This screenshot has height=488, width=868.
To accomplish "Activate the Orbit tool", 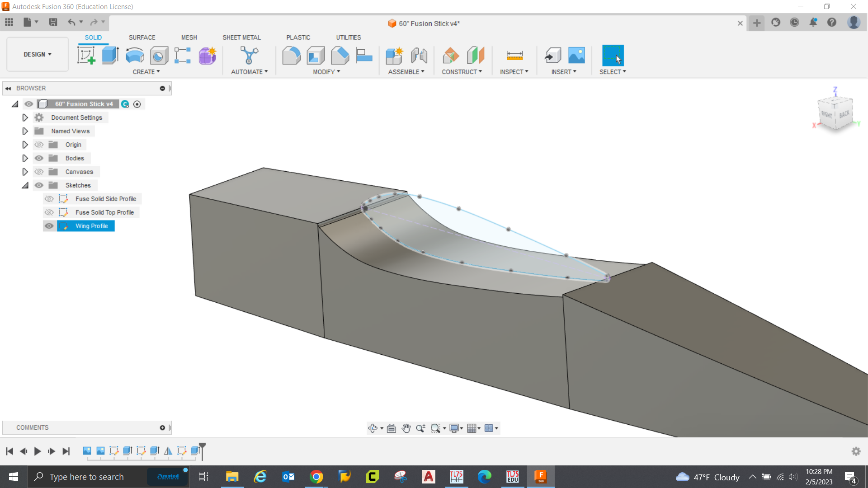I will (373, 428).
